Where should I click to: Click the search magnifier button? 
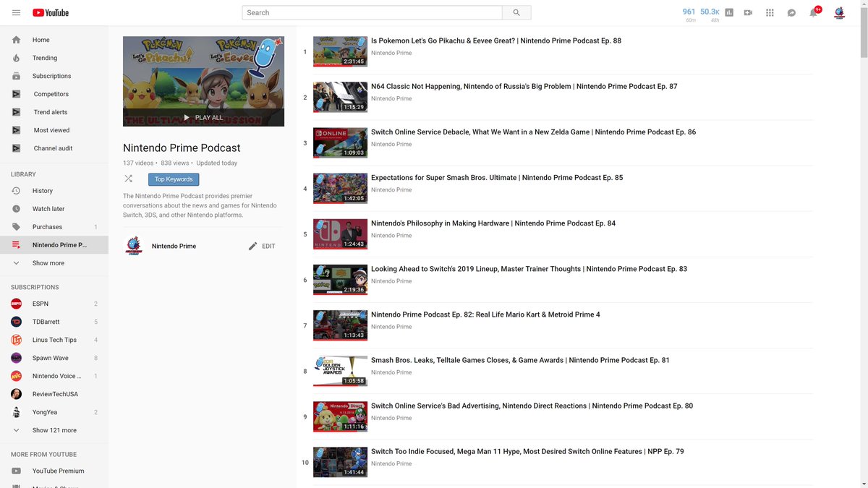coord(516,12)
